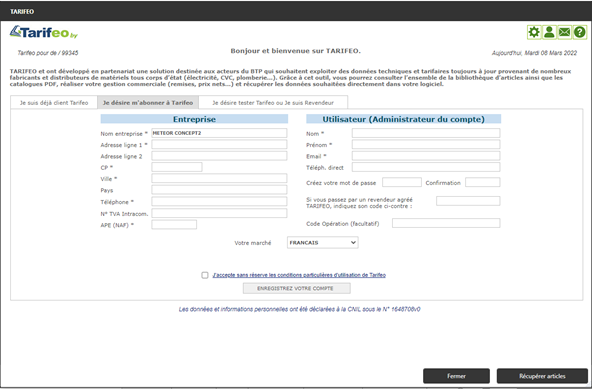
Task: Focus the Nom entreprise field
Action: click(x=219, y=133)
